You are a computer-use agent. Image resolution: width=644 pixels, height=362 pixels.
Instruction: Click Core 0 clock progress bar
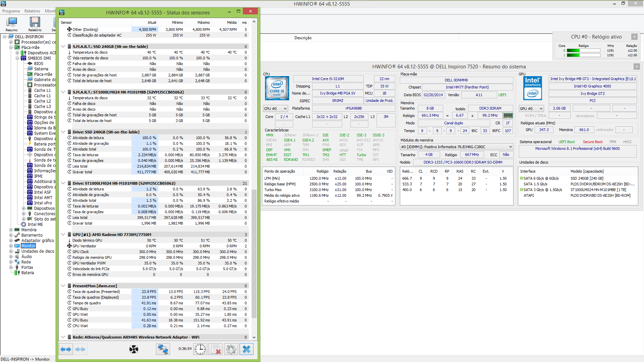(584, 51)
